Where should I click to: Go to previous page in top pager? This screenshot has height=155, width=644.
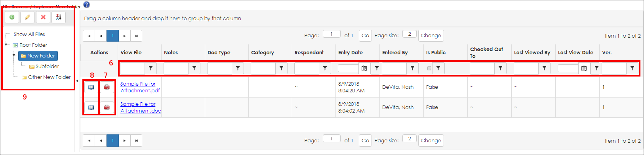[101, 36]
